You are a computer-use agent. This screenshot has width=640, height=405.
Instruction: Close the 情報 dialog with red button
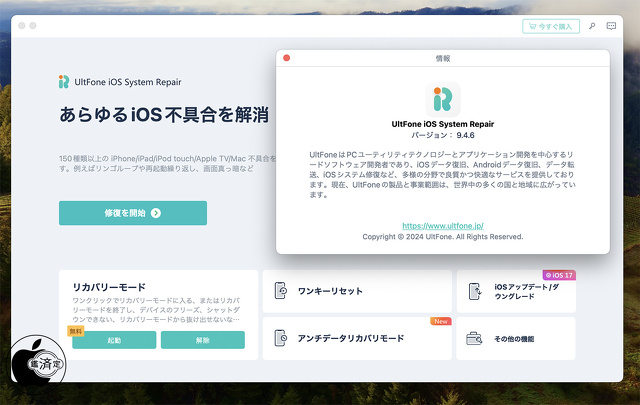tap(287, 58)
